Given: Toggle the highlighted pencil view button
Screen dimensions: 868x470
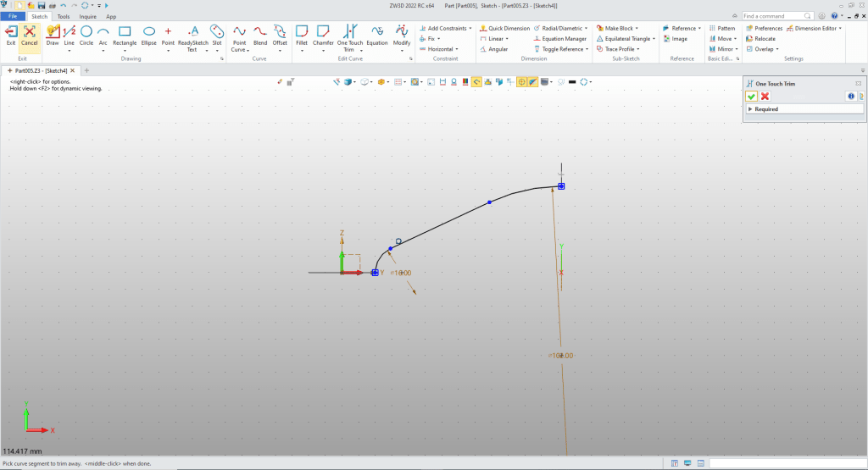Looking at the screenshot, I should coord(533,82).
